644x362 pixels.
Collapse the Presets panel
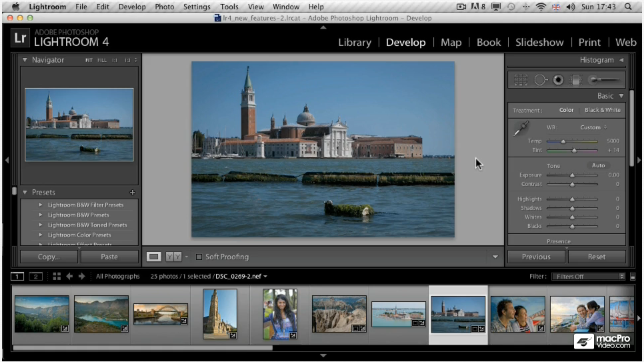pyautogui.click(x=25, y=192)
